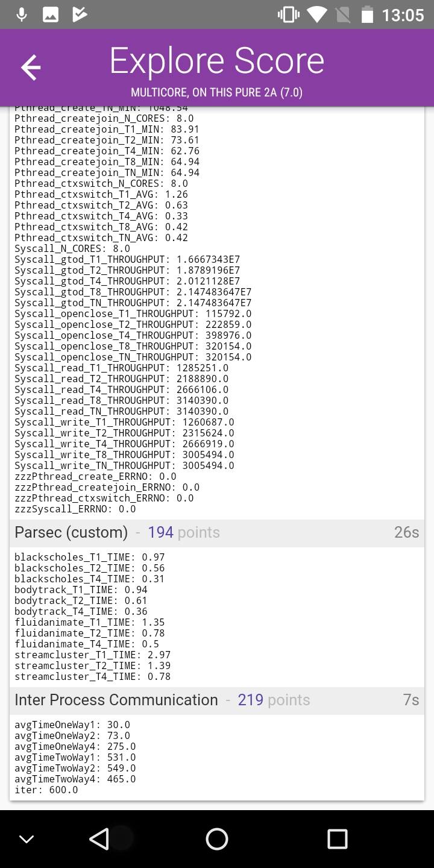Image resolution: width=434 pixels, height=868 pixels.
Task: Tap the checkmark notification icon
Action: pos(80,15)
